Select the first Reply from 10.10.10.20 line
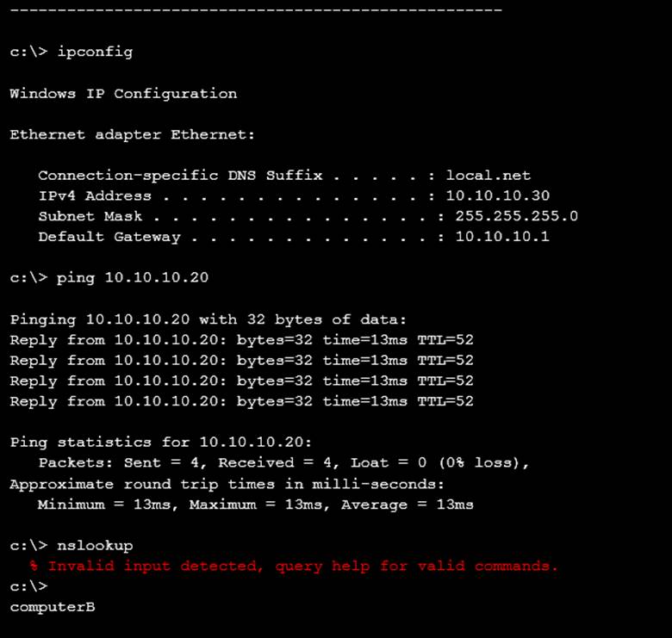 (x=242, y=340)
